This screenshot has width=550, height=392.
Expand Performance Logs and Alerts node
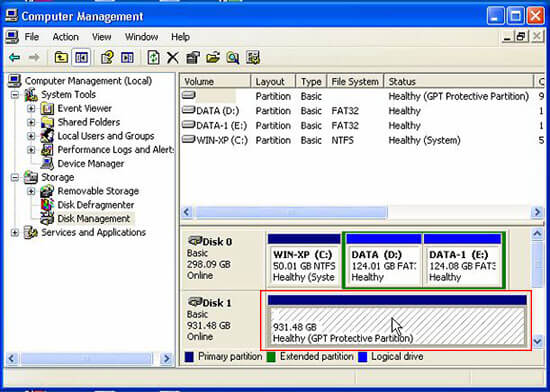pos(31,150)
